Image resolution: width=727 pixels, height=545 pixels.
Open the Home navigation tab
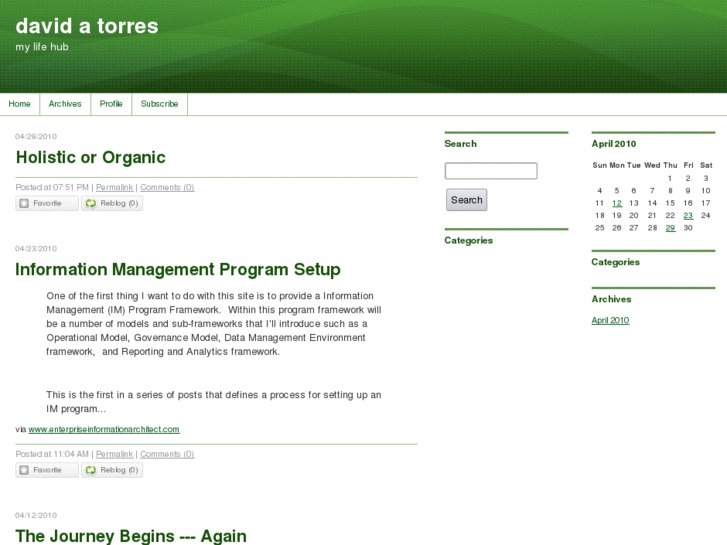point(19,104)
